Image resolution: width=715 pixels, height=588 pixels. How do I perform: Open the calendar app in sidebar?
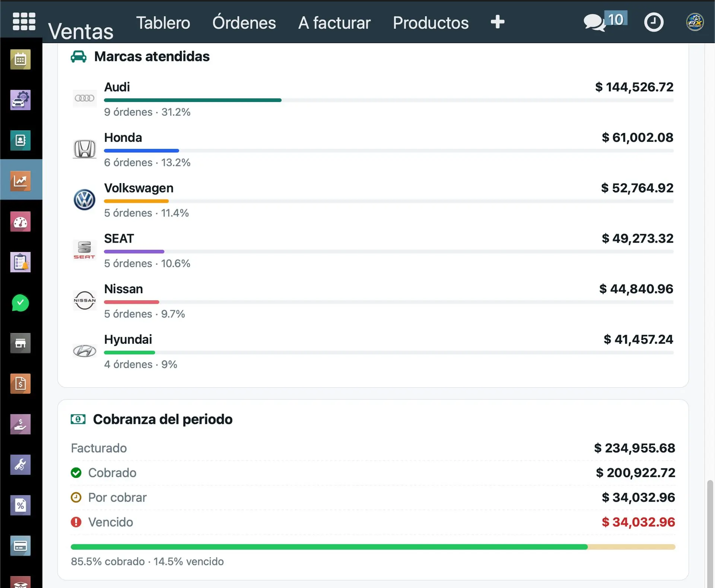20,60
